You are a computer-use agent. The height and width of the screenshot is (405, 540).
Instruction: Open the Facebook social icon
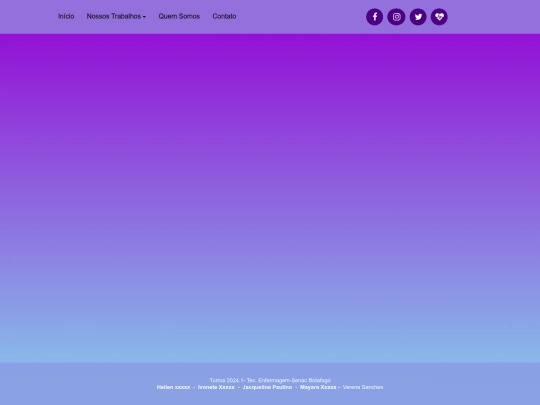(374, 17)
